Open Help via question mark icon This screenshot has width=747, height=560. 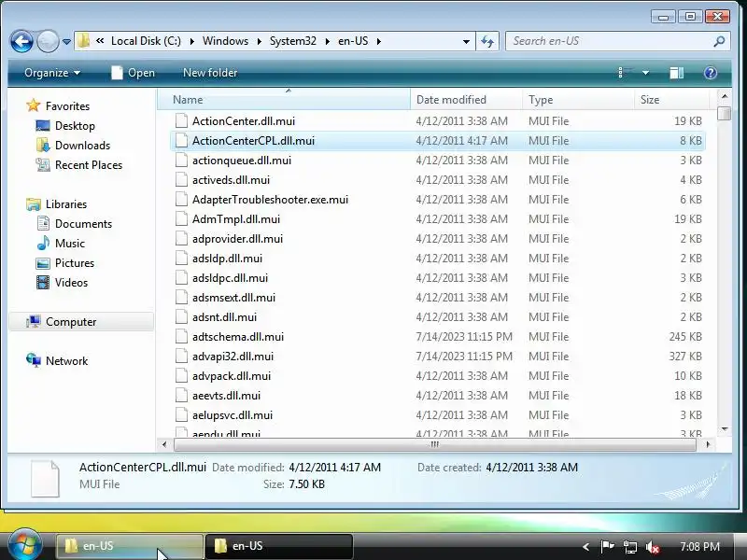710,73
